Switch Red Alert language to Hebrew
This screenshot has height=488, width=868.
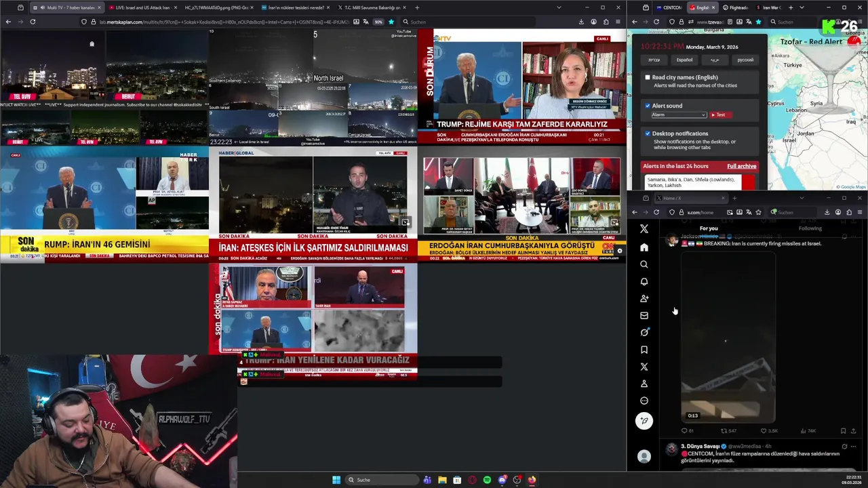pos(654,60)
